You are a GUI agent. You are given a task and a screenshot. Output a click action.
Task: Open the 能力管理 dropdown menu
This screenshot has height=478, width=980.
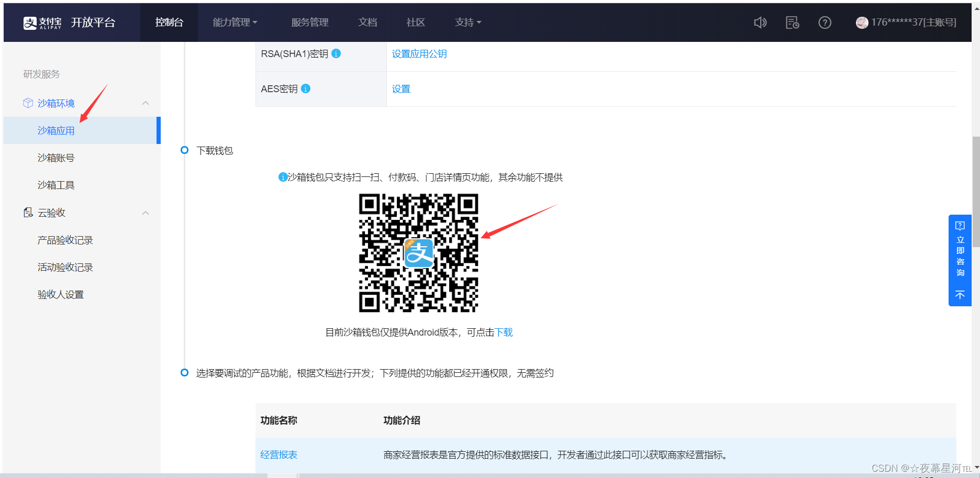[235, 23]
